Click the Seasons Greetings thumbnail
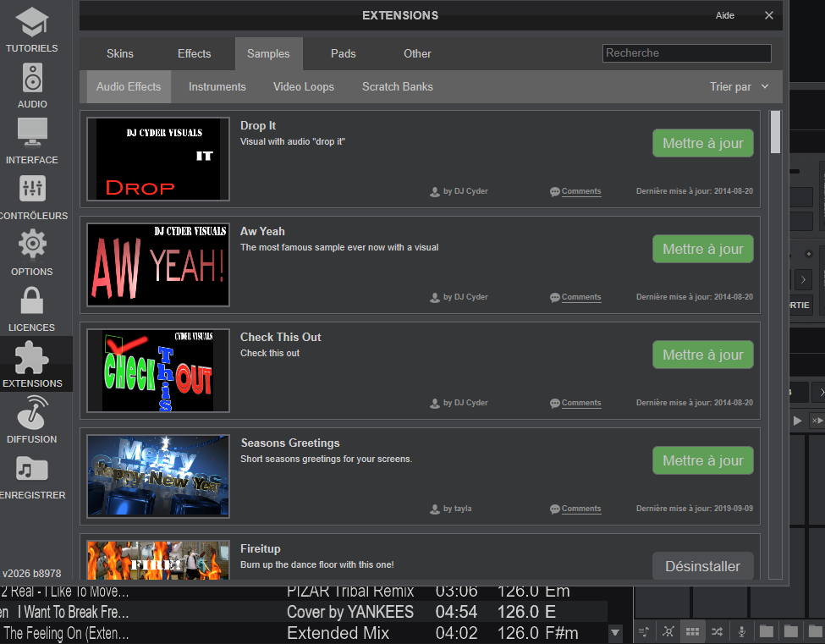Image resolution: width=825 pixels, height=644 pixels. click(x=158, y=476)
